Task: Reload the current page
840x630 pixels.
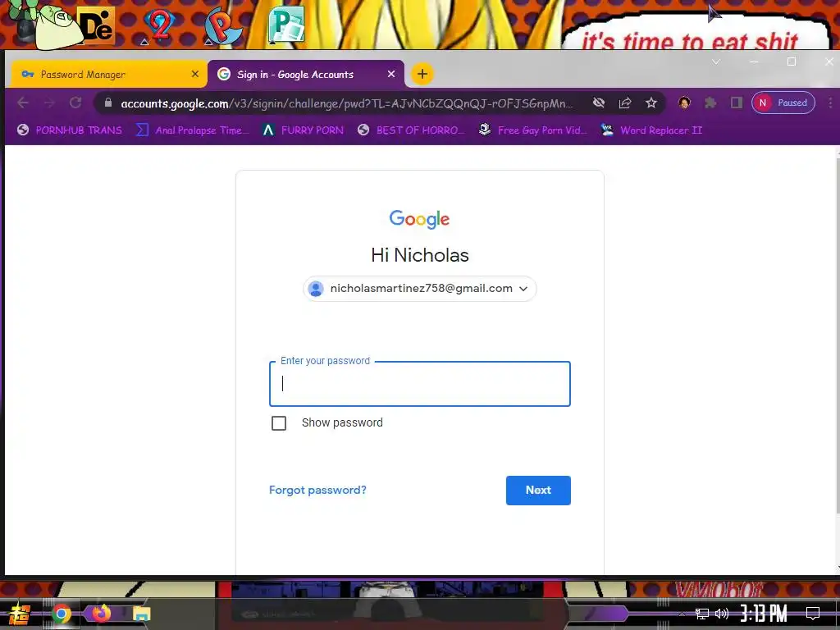Action: click(x=75, y=103)
